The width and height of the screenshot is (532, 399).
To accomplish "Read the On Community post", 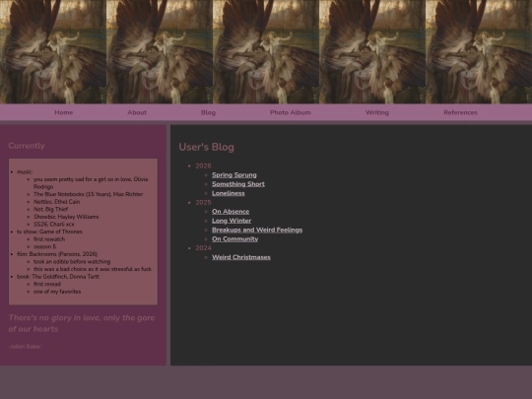I will pos(235,239).
